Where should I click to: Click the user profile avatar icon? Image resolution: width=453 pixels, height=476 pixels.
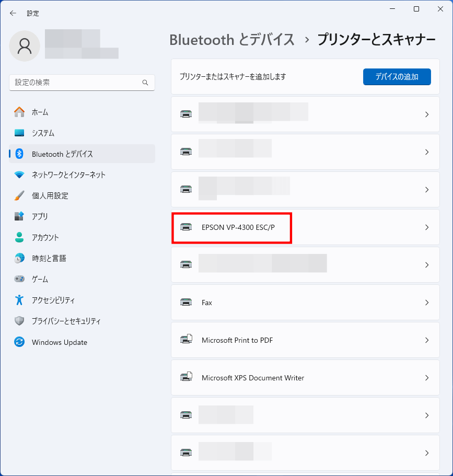pyautogui.click(x=25, y=46)
